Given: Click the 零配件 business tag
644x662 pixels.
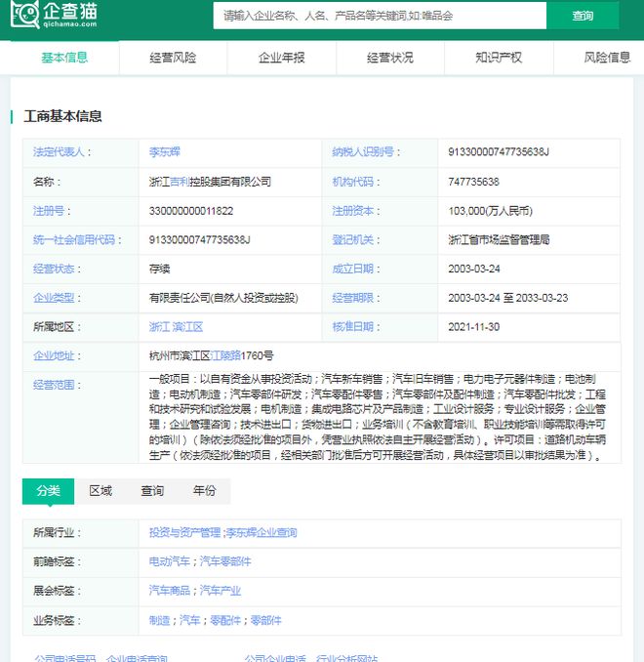Looking at the screenshot, I should coord(225,621).
